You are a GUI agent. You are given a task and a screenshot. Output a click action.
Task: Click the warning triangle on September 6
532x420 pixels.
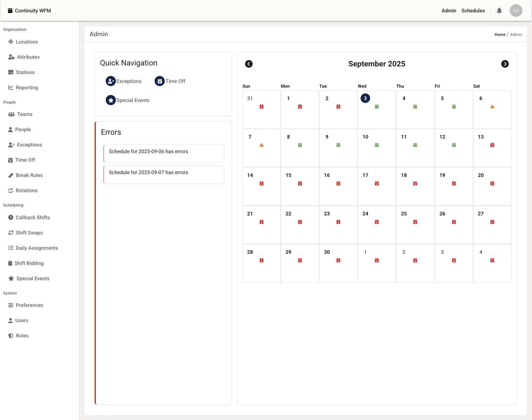(492, 106)
